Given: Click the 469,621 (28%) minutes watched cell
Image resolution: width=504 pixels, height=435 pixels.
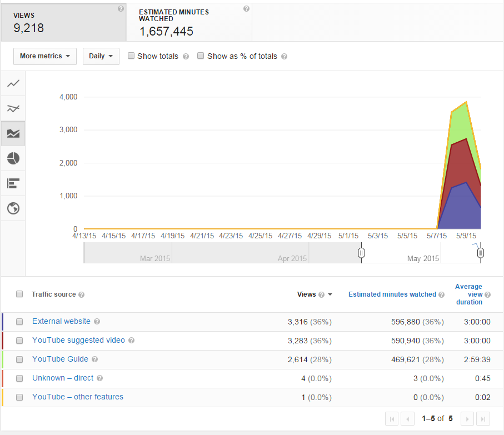Looking at the screenshot, I should click(417, 359).
